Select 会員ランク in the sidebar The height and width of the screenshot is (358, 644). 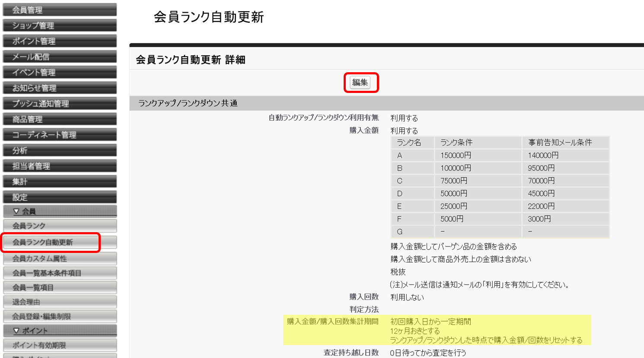coord(60,225)
